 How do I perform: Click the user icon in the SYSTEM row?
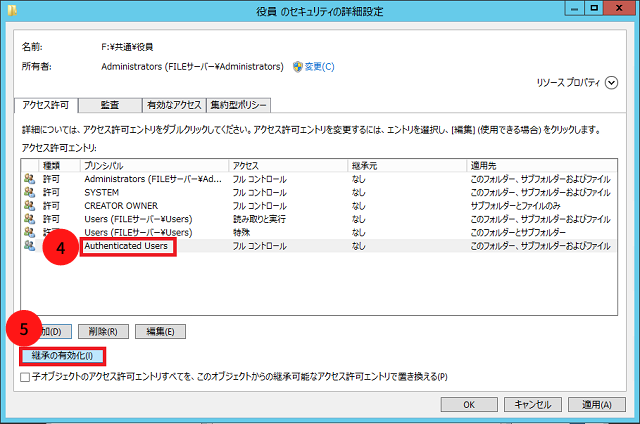pyautogui.click(x=29, y=192)
